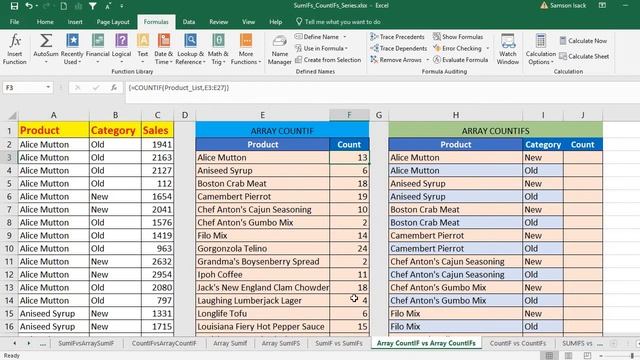Expand the Remove Arrows dropdown arrow

(x=427, y=60)
